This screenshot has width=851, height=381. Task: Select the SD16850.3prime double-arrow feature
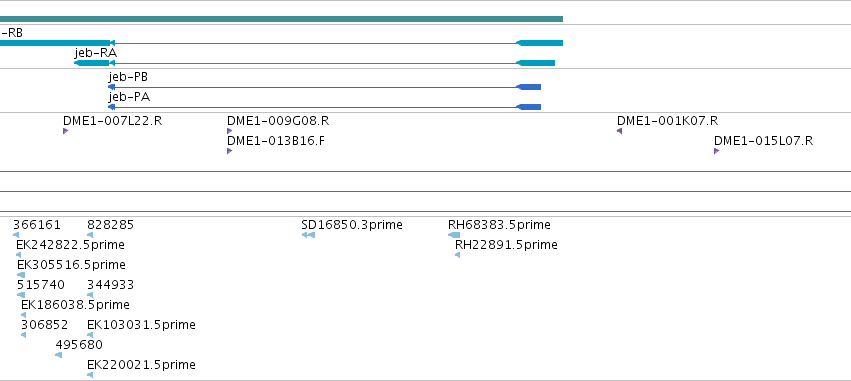click(308, 235)
